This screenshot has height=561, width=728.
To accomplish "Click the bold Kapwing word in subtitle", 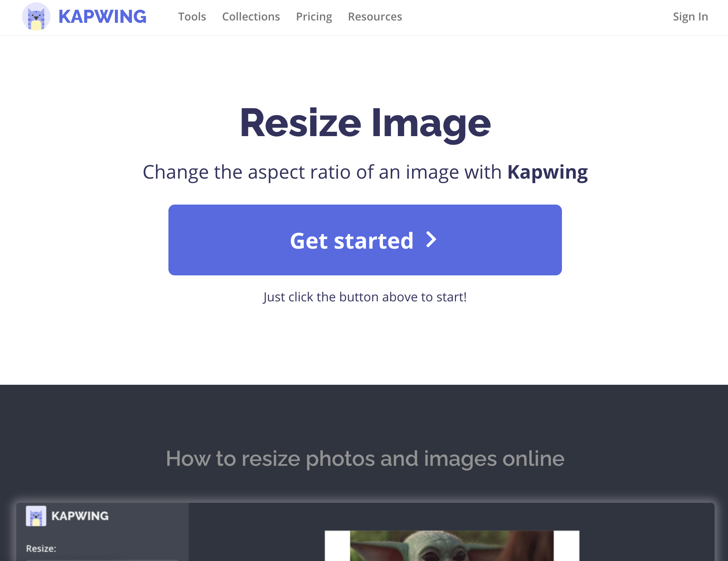I will (x=547, y=172).
